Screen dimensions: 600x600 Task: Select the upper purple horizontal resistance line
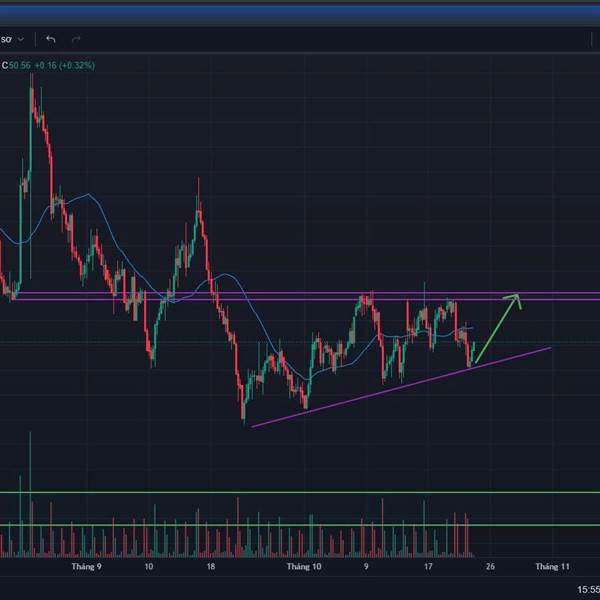300,293
